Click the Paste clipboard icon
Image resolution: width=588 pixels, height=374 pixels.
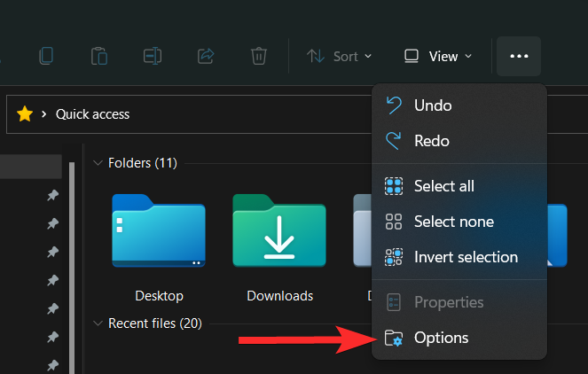click(99, 56)
